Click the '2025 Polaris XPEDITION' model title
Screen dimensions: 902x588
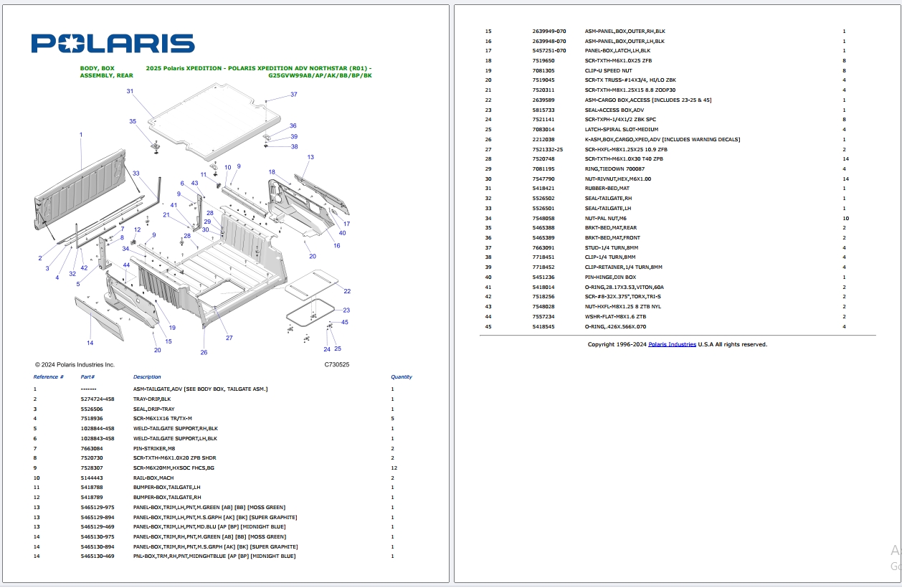259,71
